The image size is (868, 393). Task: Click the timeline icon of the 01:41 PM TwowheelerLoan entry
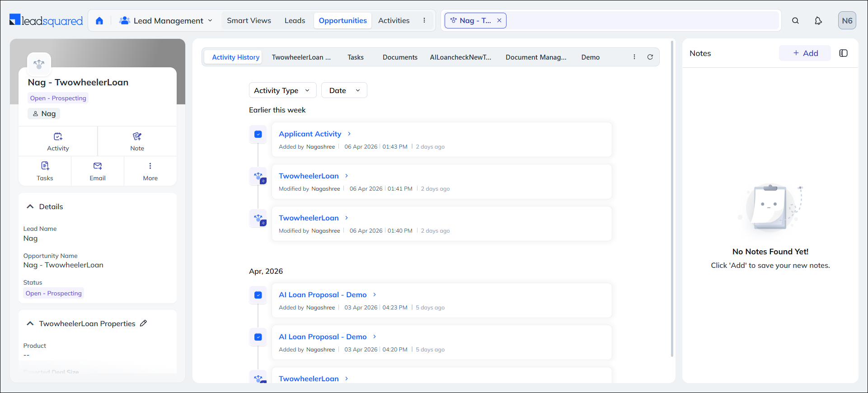tap(258, 176)
